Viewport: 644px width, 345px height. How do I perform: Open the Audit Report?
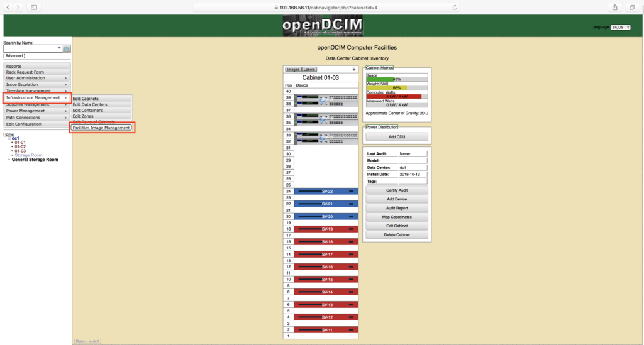click(x=397, y=209)
